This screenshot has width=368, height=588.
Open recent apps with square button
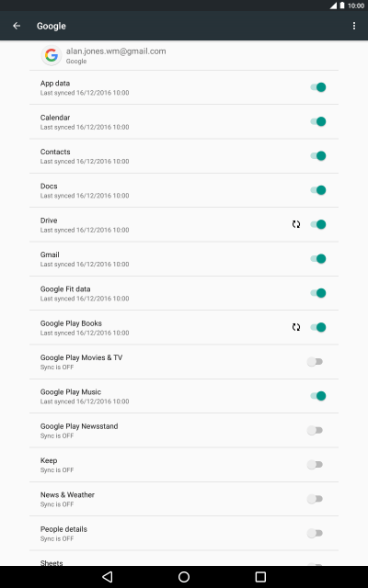pos(260,577)
